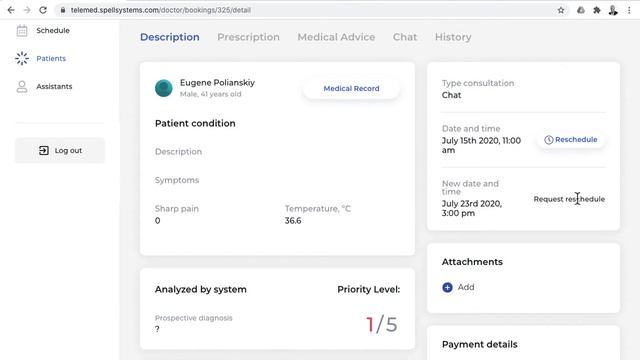Image resolution: width=640 pixels, height=360 pixels.
Task: Switch to the History tab
Action: 453,37
